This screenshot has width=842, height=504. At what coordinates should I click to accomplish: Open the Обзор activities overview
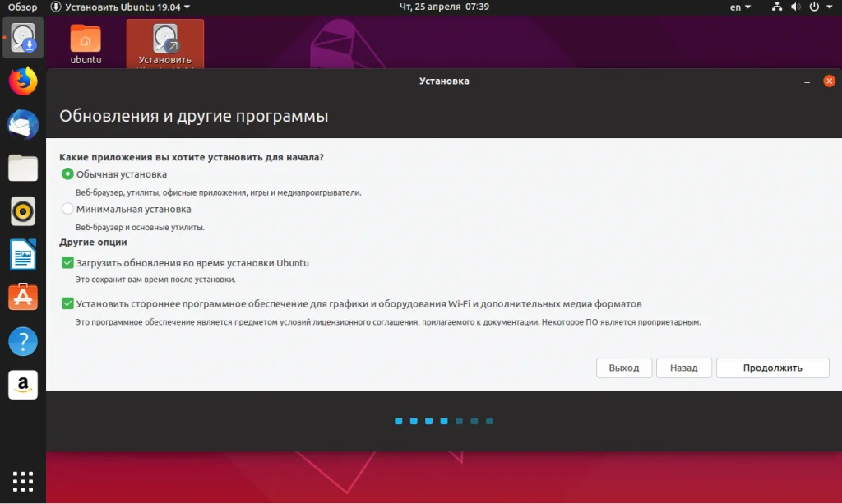point(22,7)
